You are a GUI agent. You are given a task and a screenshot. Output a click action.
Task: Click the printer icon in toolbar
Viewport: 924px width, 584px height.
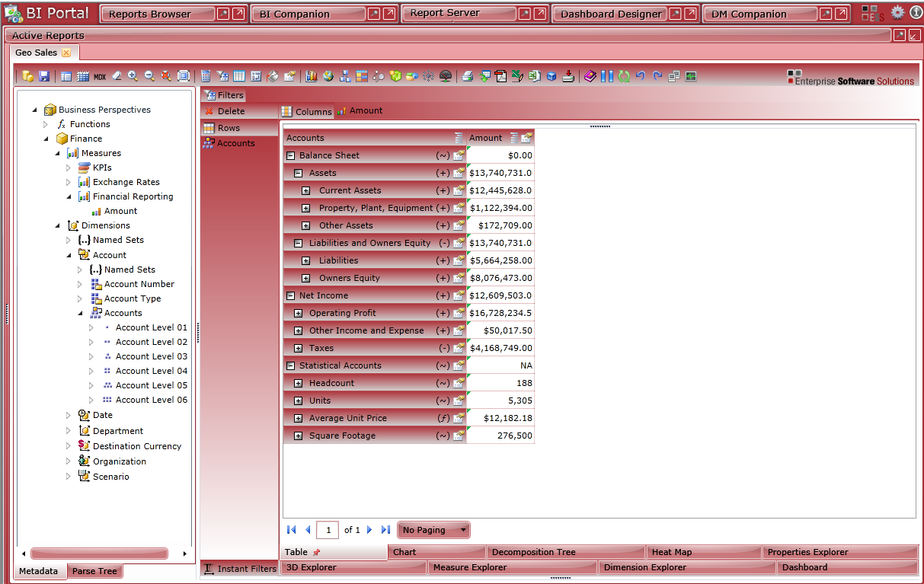pyautogui.click(x=468, y=76)
